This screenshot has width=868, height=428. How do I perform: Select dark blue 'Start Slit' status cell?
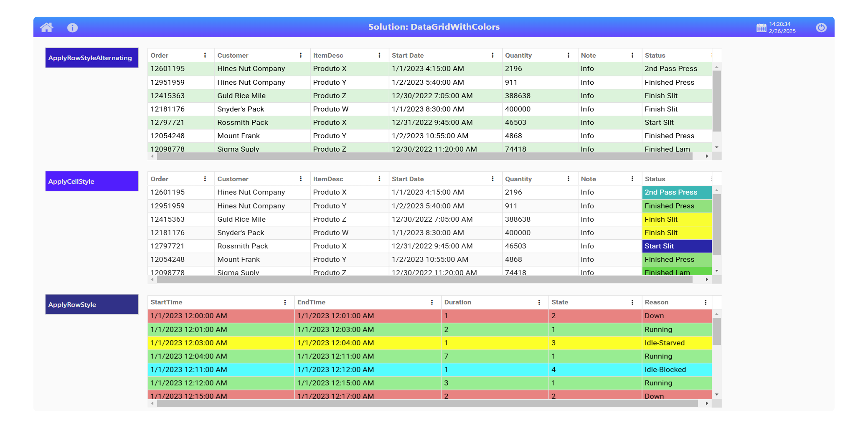[x=677, y=246]
